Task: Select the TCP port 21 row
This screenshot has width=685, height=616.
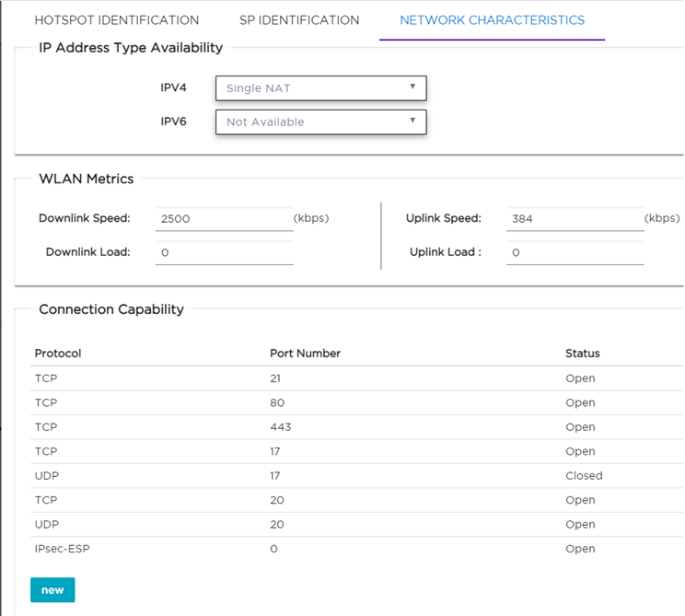Action: coord(356,378)
